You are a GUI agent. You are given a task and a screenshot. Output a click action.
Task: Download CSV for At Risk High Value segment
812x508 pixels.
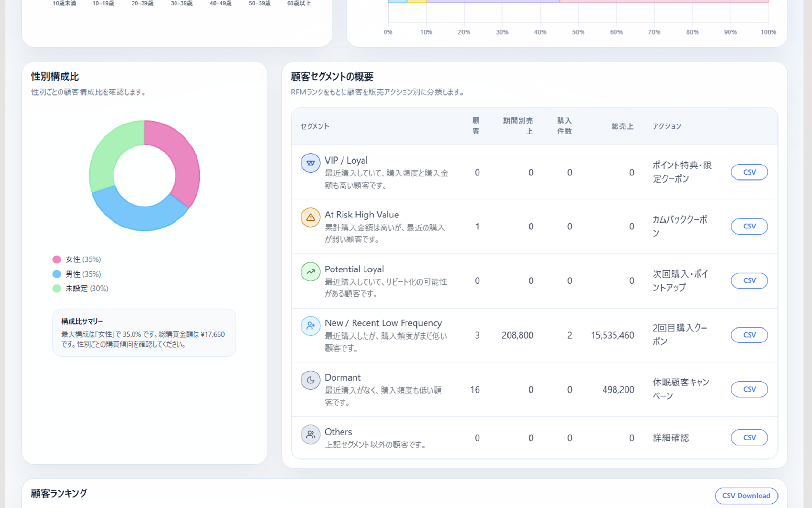[x=749, y=226]
